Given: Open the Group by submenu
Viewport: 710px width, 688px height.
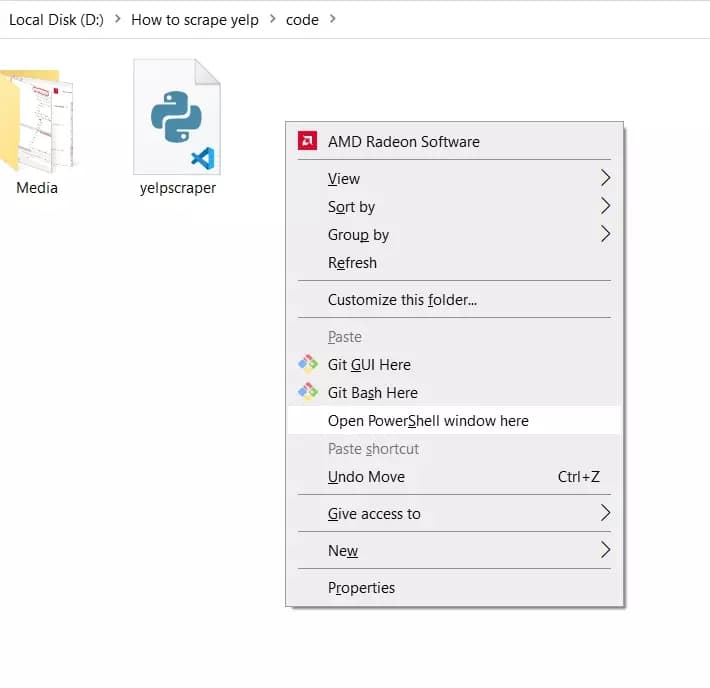Looking at the screenshot, I should 454,235.
